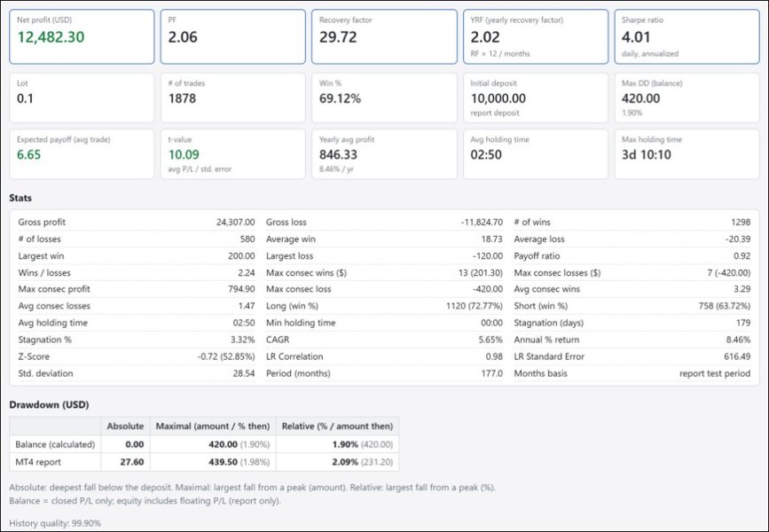Click the "report deposit" caption
769x532 pixels.
(x=495, y=113)
